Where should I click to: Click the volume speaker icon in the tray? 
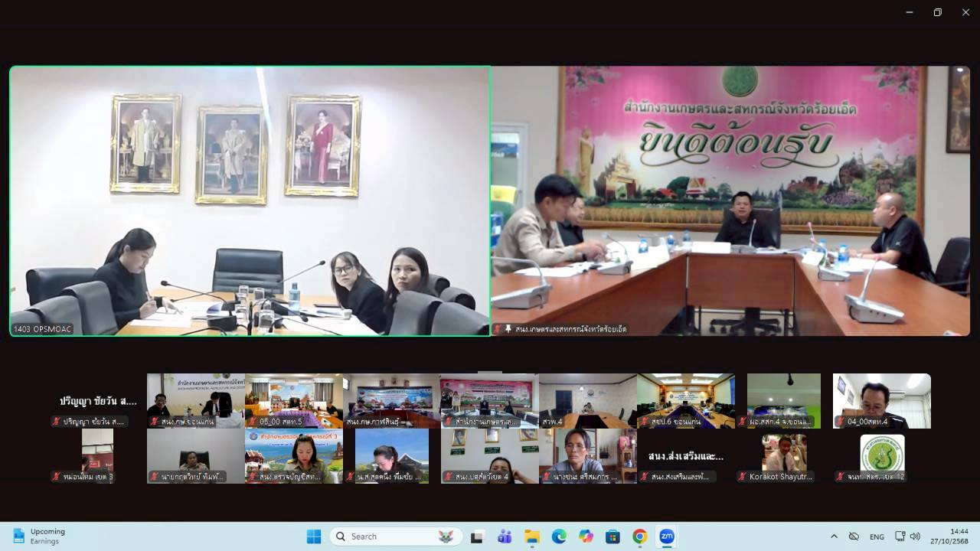[x=915, y=536]
